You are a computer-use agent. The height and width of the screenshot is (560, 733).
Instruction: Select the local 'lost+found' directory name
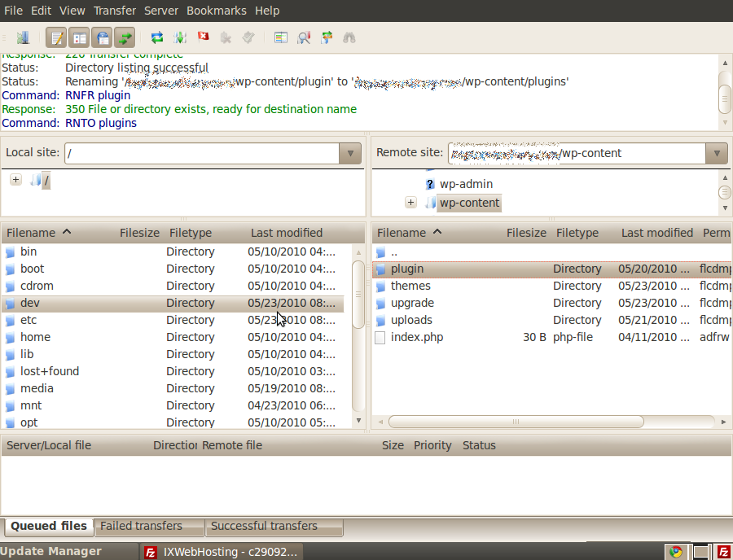(50, 371)
